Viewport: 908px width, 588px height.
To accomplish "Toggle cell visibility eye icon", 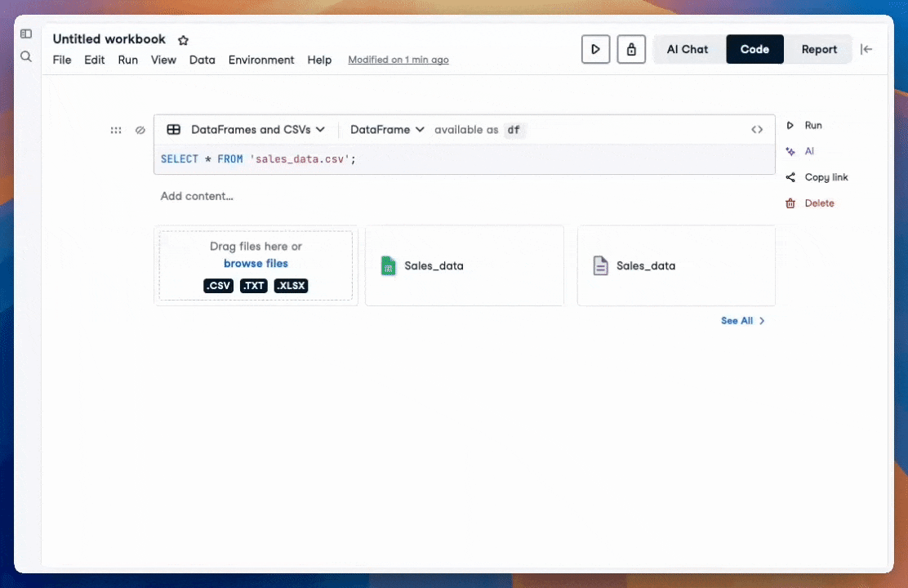I will [140, 131].
